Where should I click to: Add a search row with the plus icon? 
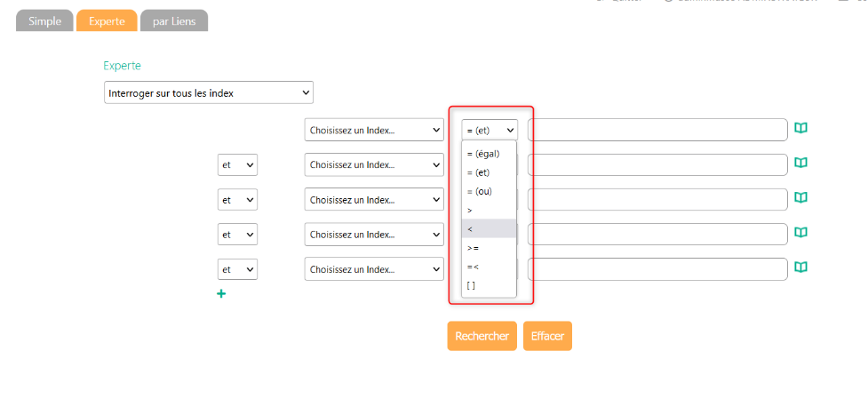[x=221, y=293]
